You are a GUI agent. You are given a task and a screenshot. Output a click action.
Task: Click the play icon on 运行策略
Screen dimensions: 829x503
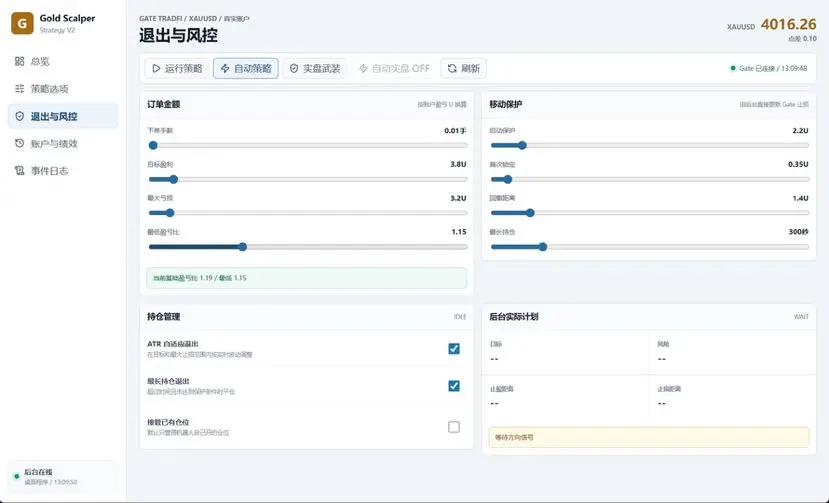point(156,68)
